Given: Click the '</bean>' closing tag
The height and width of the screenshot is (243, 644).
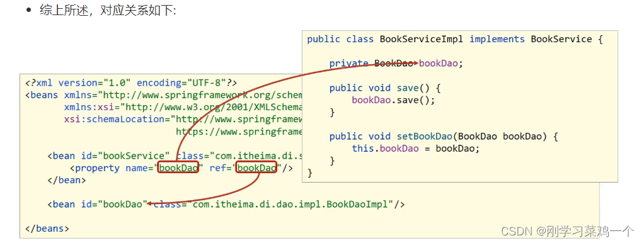Looking at the screenshot, I should point(67,180).
